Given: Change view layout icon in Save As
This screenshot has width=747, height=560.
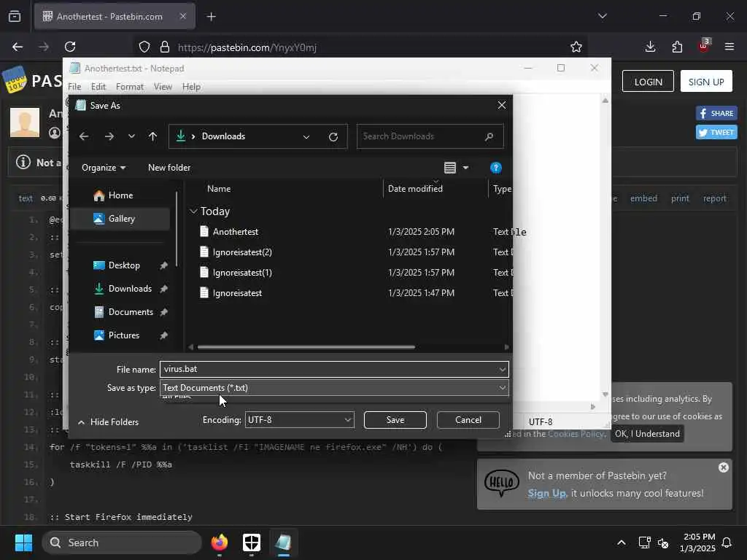Looking at the screenshot, I should (x=449, y=168).
